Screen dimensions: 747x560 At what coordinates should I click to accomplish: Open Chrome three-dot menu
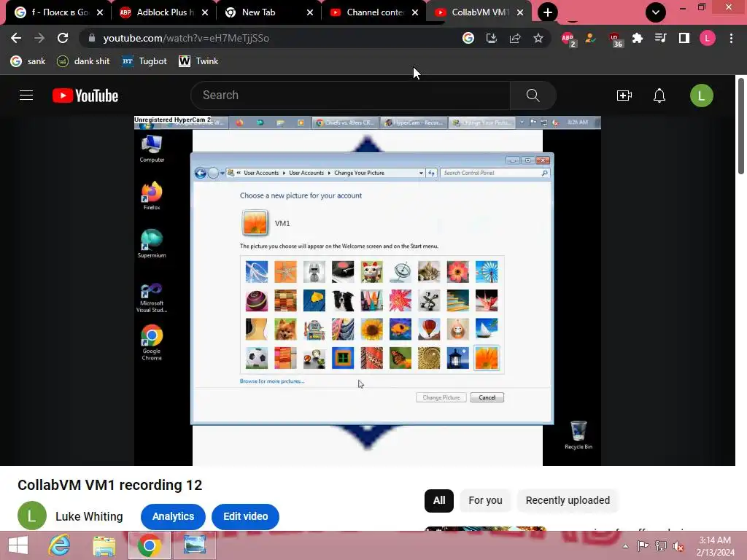pos(731,38)
